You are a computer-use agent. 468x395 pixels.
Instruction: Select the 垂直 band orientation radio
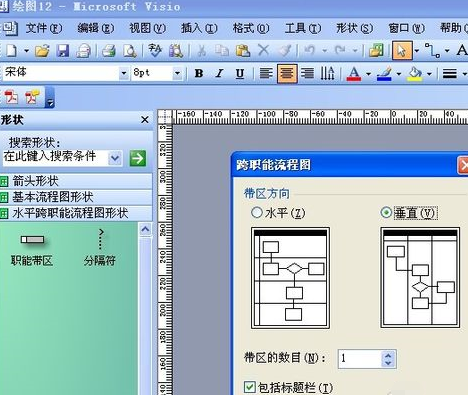tap(386, 213)
